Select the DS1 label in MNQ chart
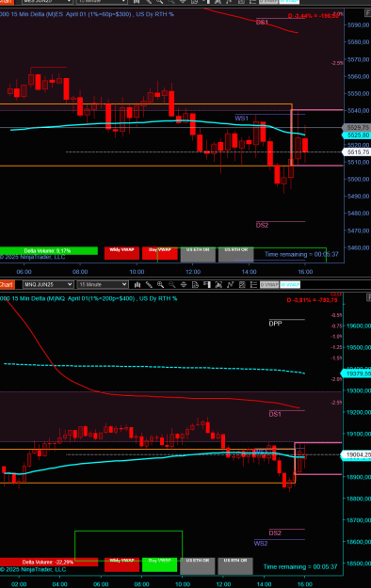 275,414
